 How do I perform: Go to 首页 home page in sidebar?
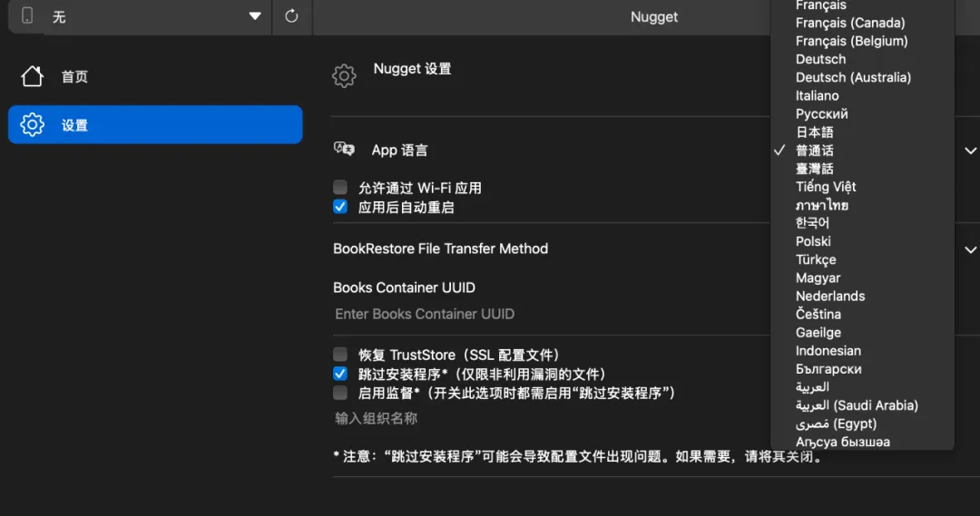[x=155, y=76]
